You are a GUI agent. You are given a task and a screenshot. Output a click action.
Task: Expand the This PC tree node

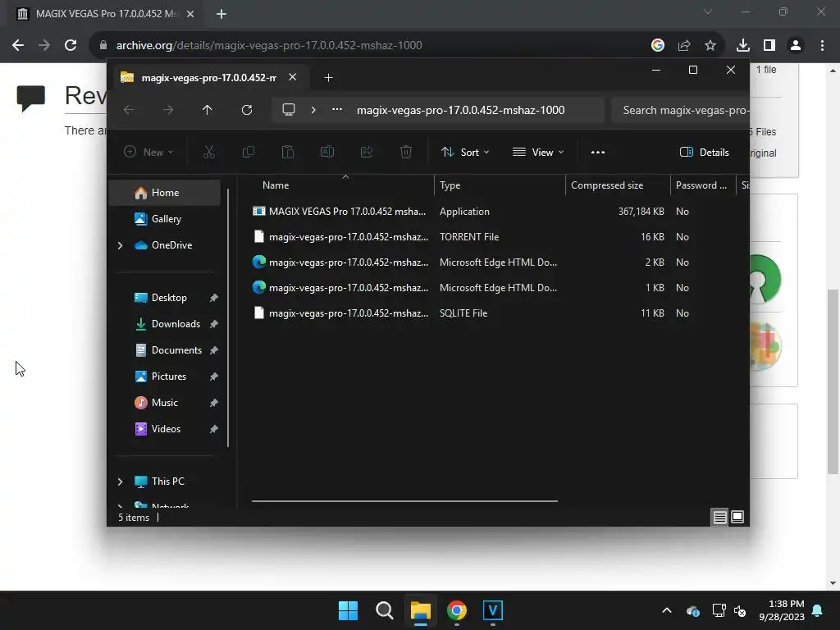tap(120, 482)
